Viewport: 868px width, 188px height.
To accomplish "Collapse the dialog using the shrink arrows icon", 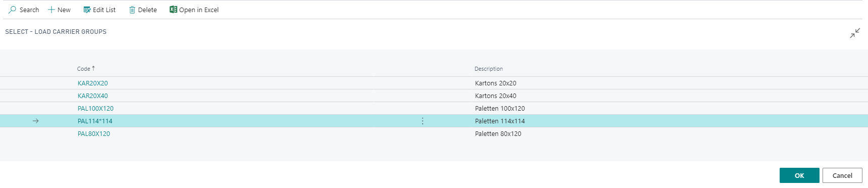I will (x=855, y=33).
